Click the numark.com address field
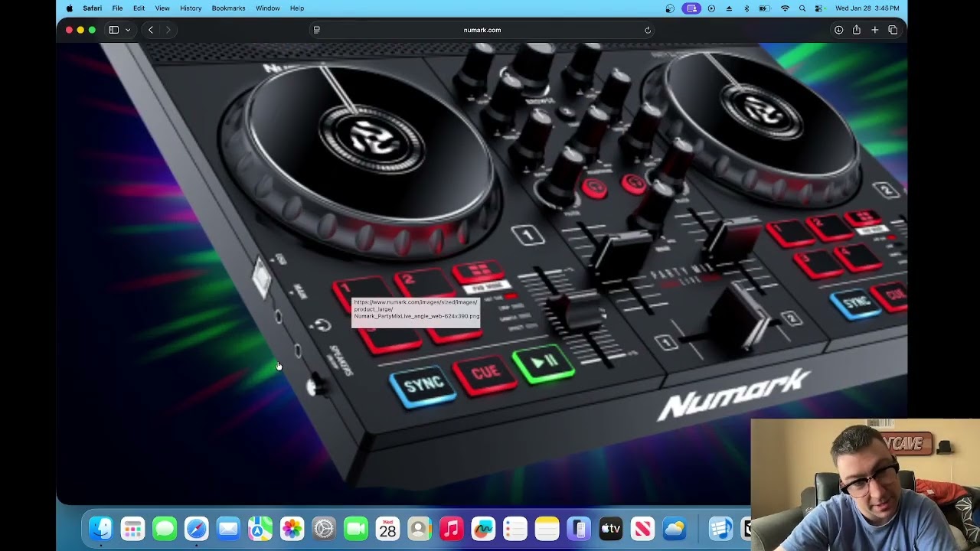This screenshot has height=551, width=980. coord(482,30)
